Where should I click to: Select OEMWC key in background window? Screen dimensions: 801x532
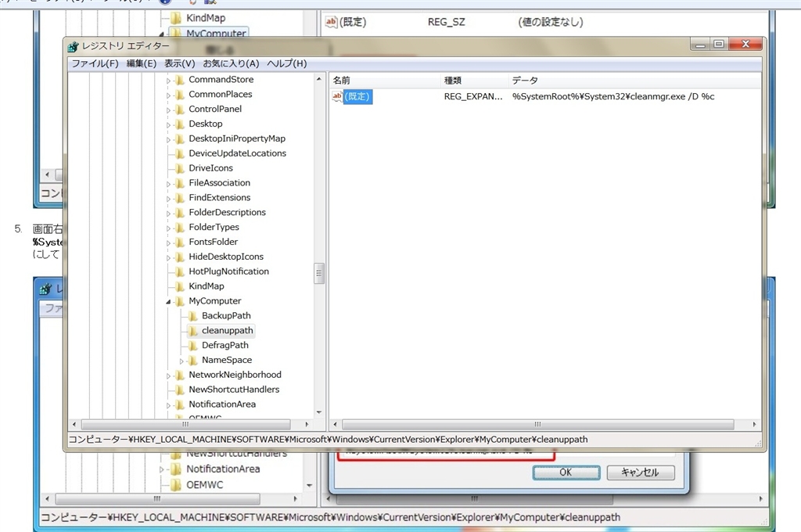click(x=204, y=484)
